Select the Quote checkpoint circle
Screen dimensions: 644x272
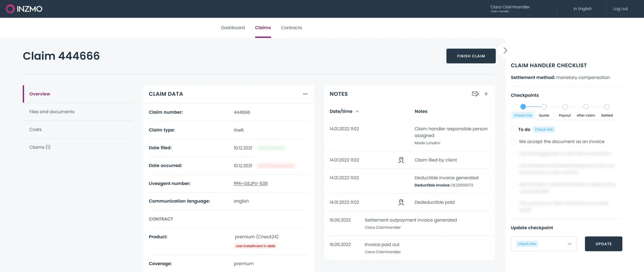544,107
